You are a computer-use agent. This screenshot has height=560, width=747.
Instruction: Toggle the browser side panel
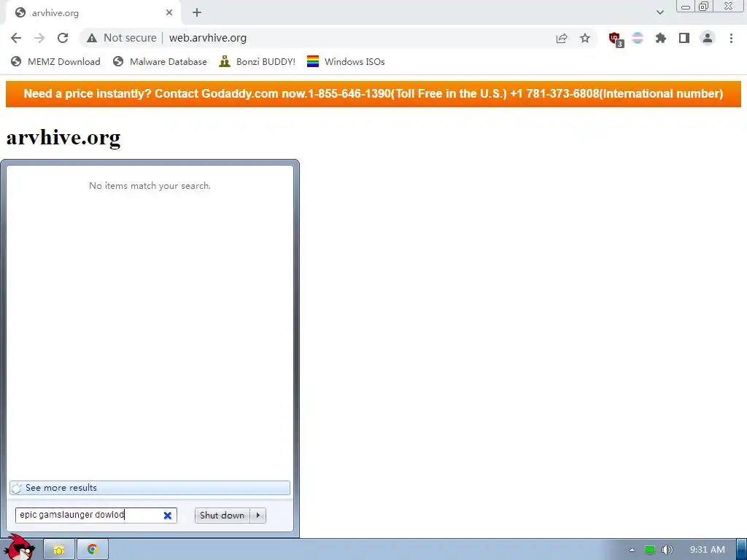coord(684,38)
